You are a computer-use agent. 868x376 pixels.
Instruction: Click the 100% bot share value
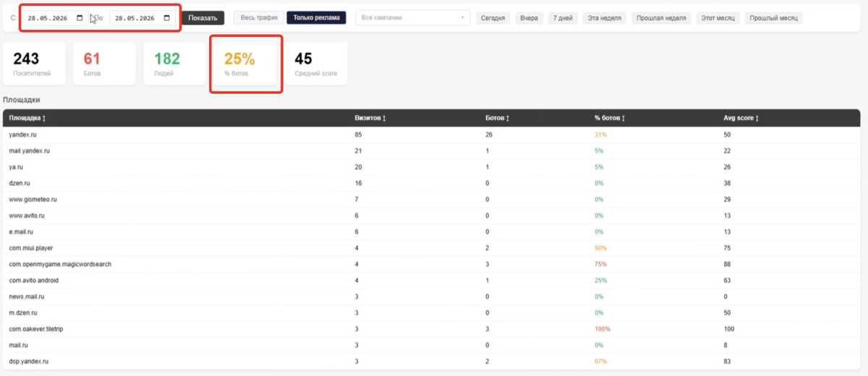point(603,328)
